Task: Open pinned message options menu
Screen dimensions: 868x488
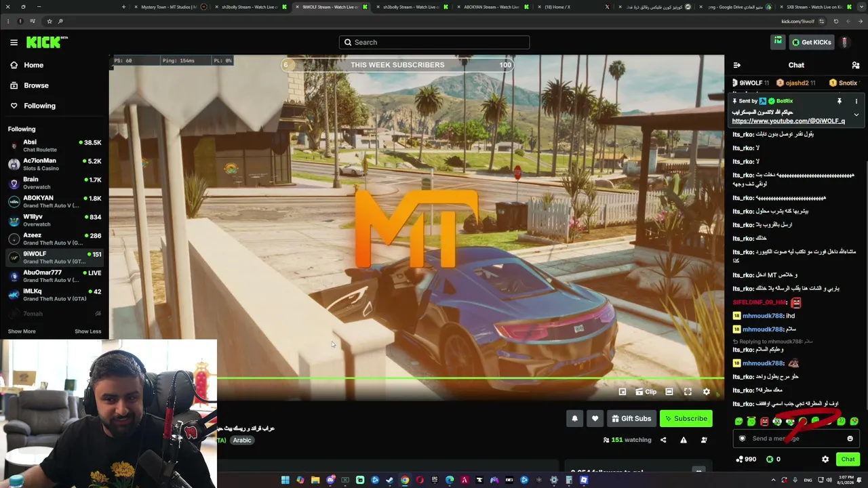Action: click(x=856, y=101)
